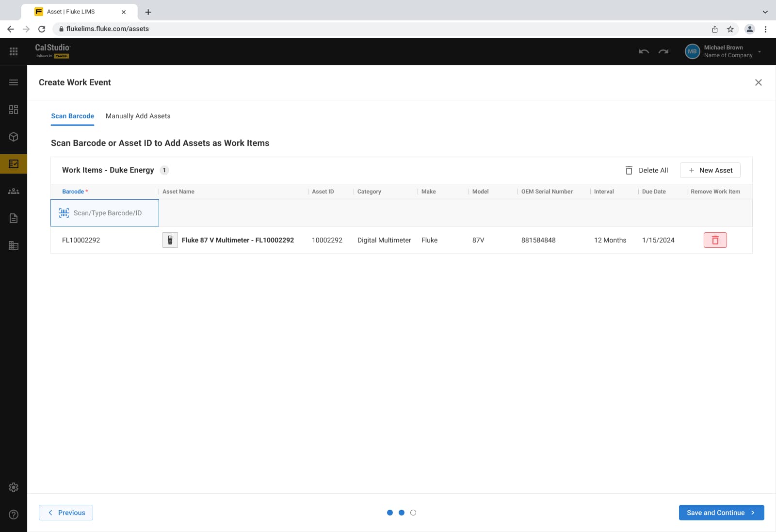Switch to the Scan Barcode tab
Image resolution: width=776 pixels, height=532 pixels.
click(73, 116)
